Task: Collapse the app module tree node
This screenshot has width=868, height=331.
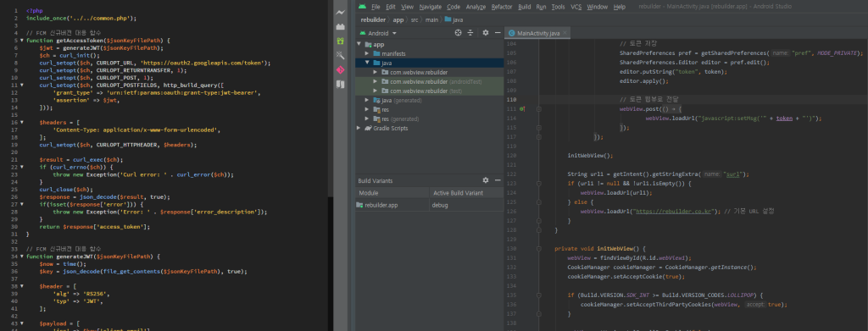Action: pos(359,44)
